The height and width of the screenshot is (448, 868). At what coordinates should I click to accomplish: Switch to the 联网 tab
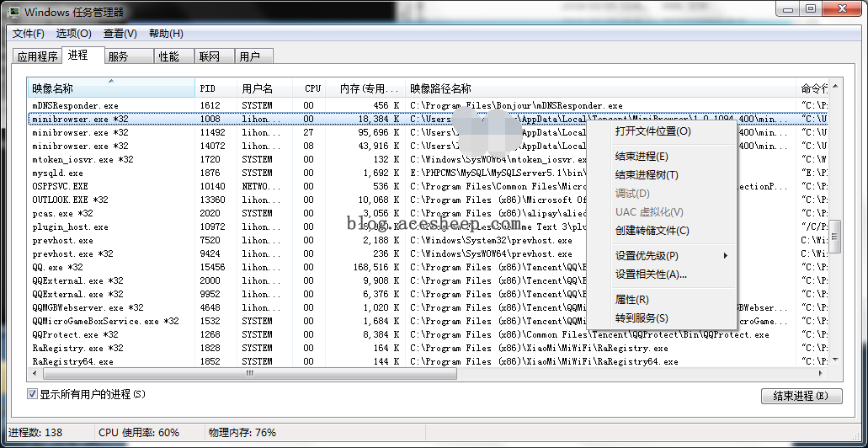pyautogui.click(x=214, y=56)
